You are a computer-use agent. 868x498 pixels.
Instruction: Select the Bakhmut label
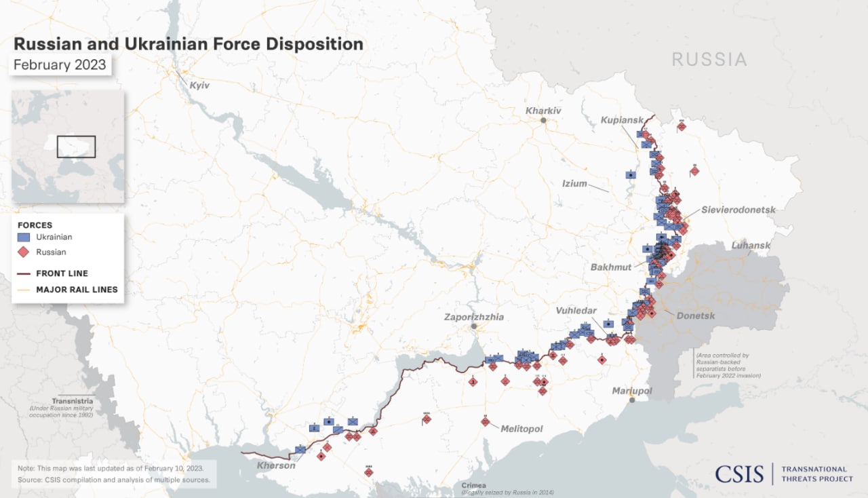610,267
